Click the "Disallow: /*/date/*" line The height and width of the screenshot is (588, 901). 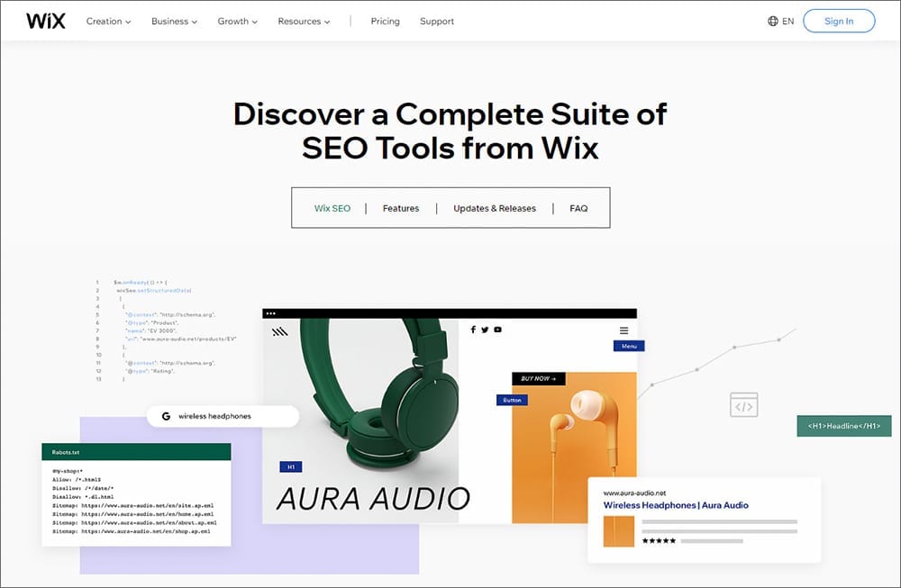click(x=83, y=488)
